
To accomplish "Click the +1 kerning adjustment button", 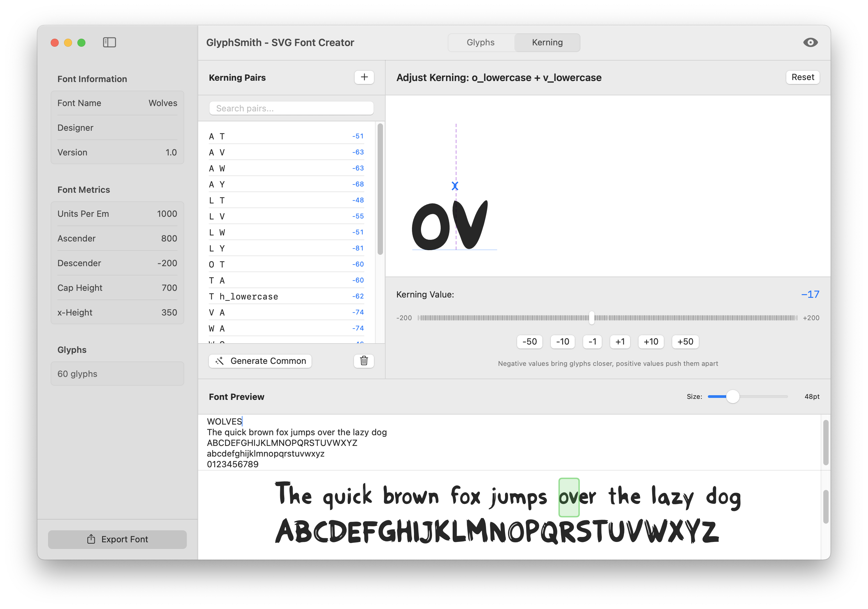I will [620, 342].
